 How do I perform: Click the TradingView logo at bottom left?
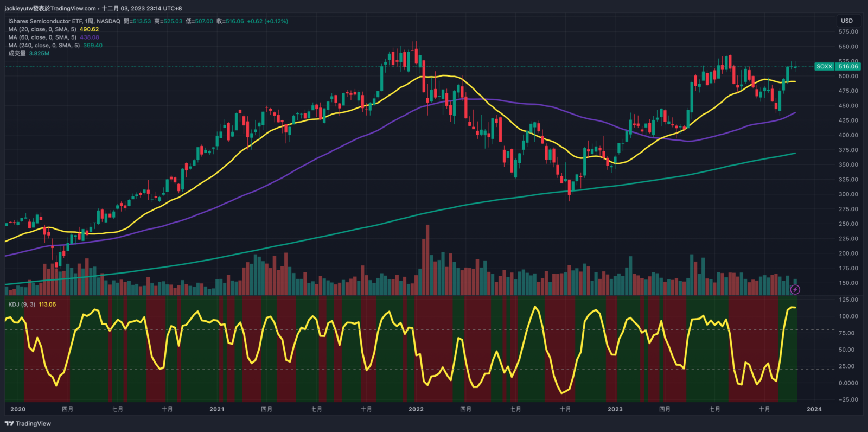(28, 424)
